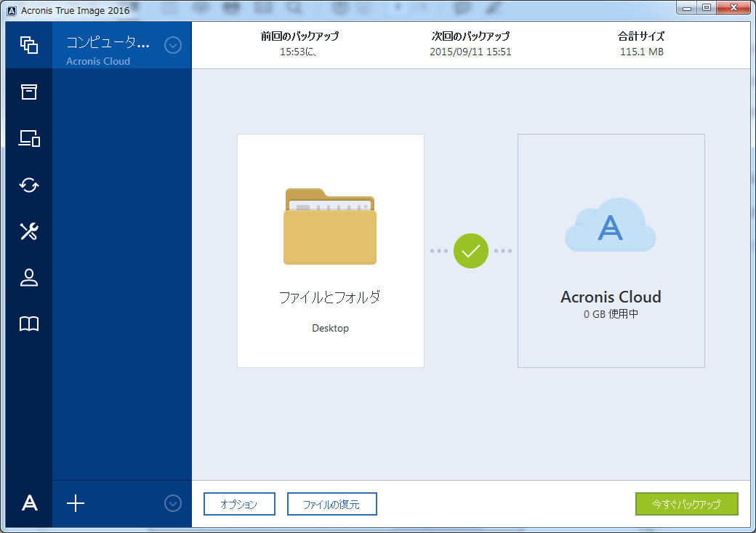756x533 pixels.
Task: Open the オプション settings button
Action: click(239, 503)
